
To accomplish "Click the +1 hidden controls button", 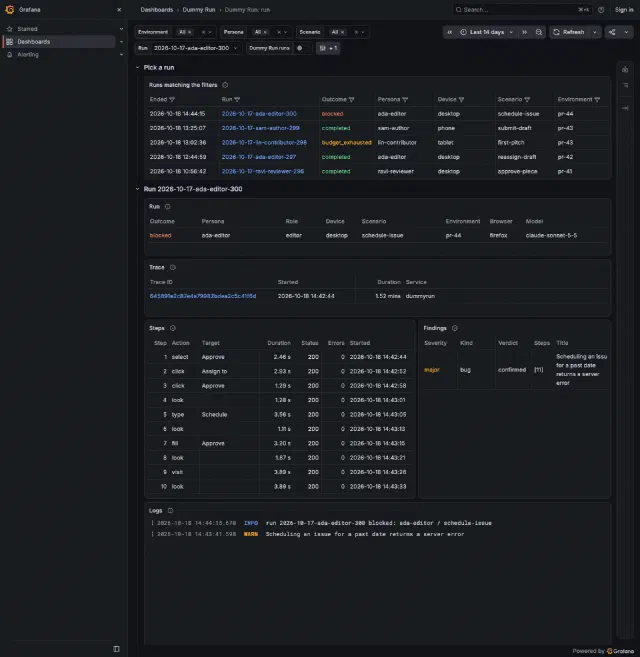I will coord(328,48).
